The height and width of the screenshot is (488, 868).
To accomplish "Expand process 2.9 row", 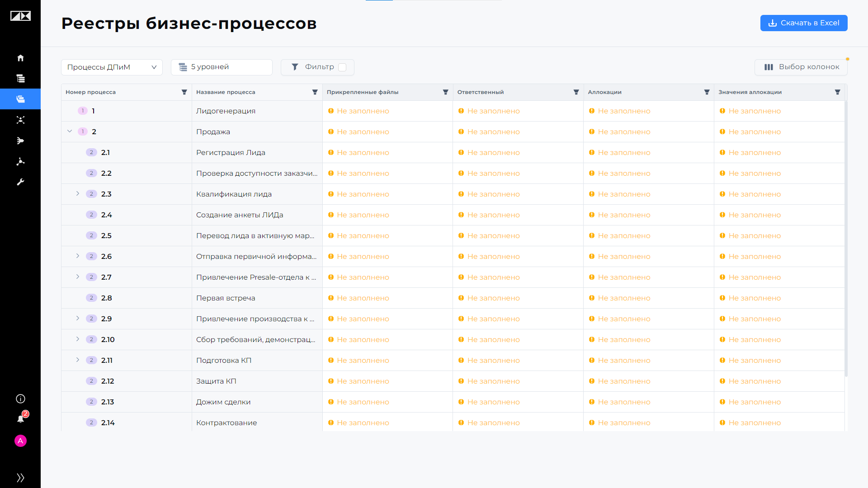I will pyautogui.click(x=78, y=319).
